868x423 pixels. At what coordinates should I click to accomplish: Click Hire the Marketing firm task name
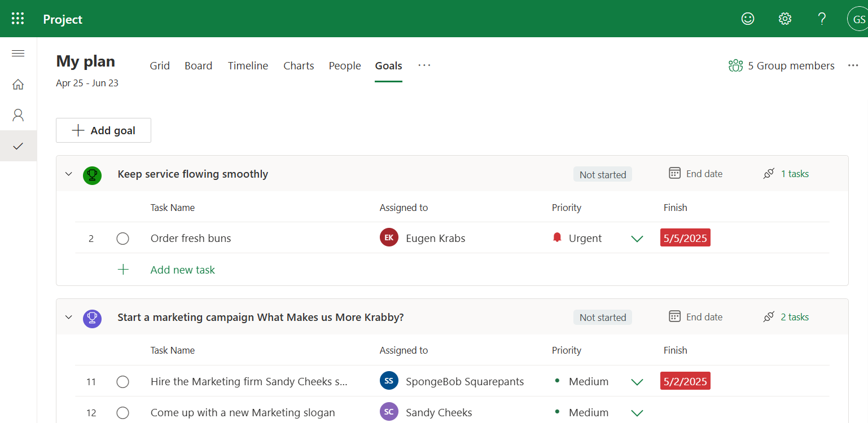point(249,381)
